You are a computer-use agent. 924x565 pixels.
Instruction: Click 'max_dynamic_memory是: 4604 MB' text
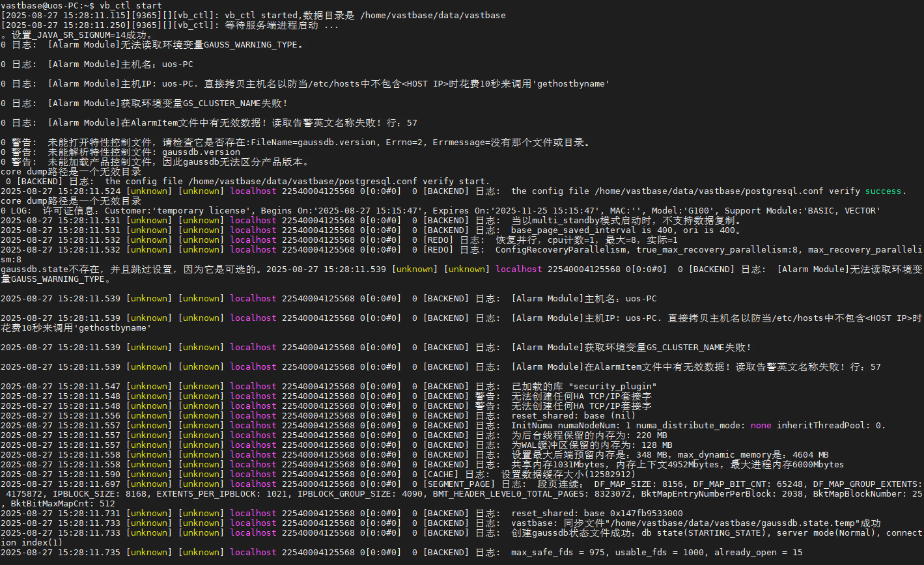(753, 454)
